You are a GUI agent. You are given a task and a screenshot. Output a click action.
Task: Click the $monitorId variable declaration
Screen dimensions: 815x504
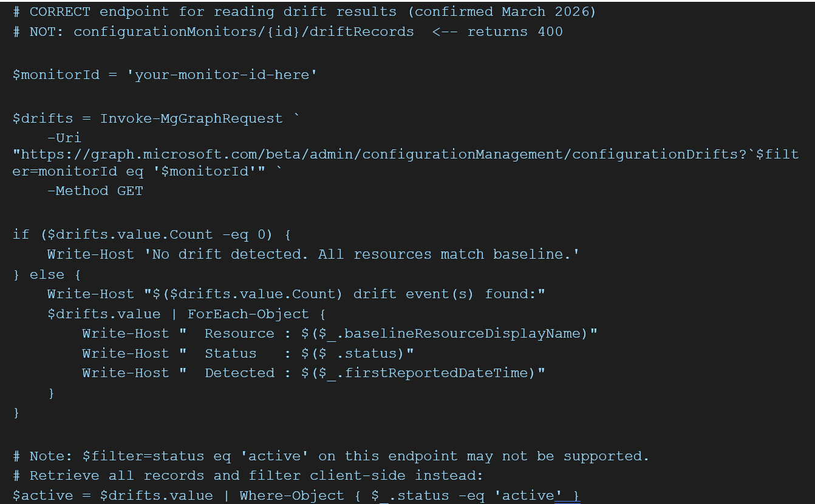coord(56,75)
